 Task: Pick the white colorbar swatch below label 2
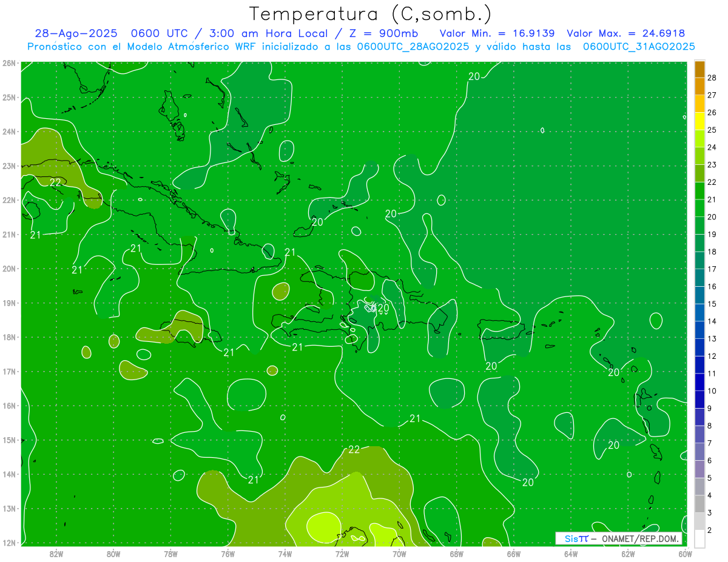[699, 538]
